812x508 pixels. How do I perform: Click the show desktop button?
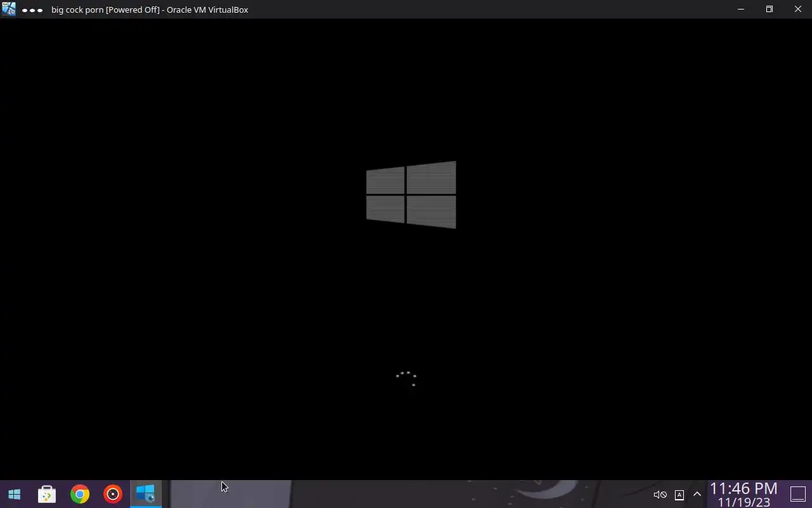pyautogui.click(x=797, y=494)
